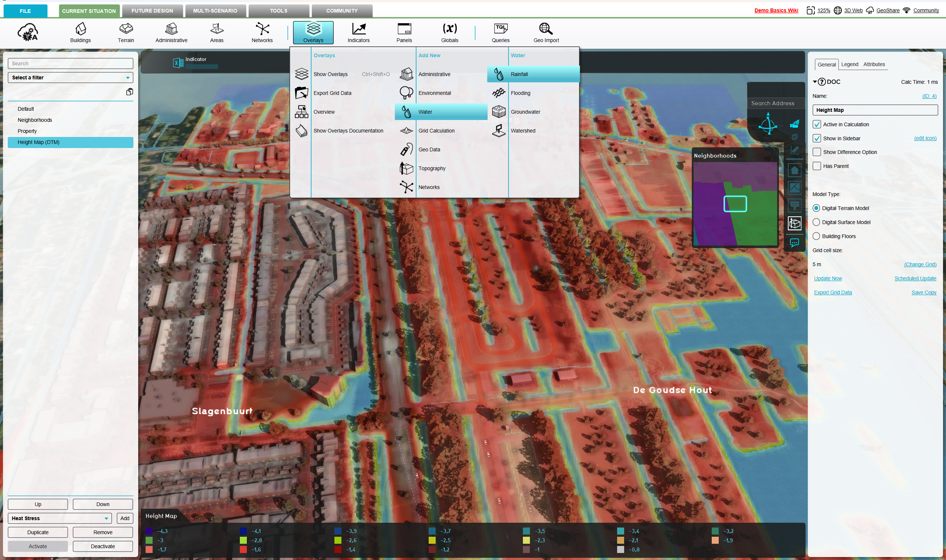946x560 pixels.
Task: Select the Queries TQL icon
Action: (x=500, y=32)
